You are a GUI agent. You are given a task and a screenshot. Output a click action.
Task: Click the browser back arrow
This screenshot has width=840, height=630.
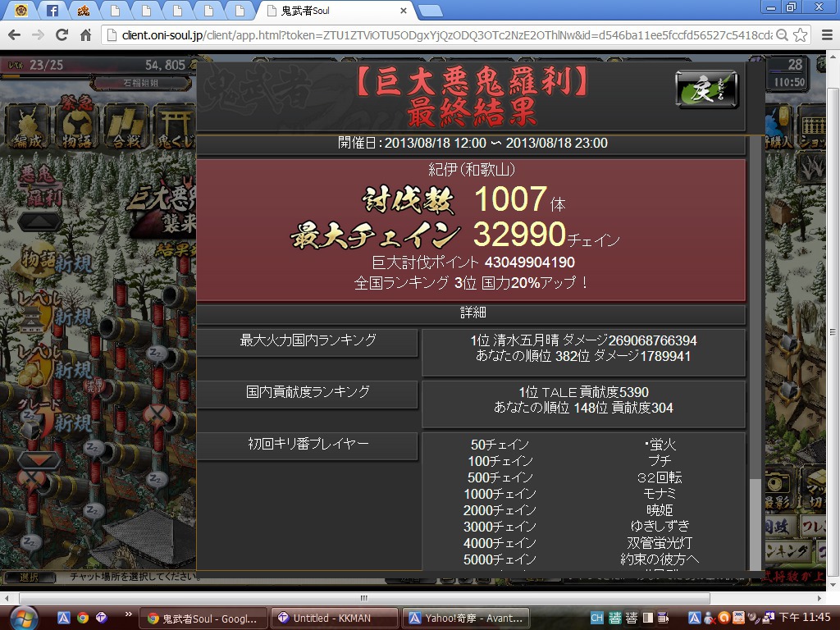pyautogui.click(x=15, y=35)
